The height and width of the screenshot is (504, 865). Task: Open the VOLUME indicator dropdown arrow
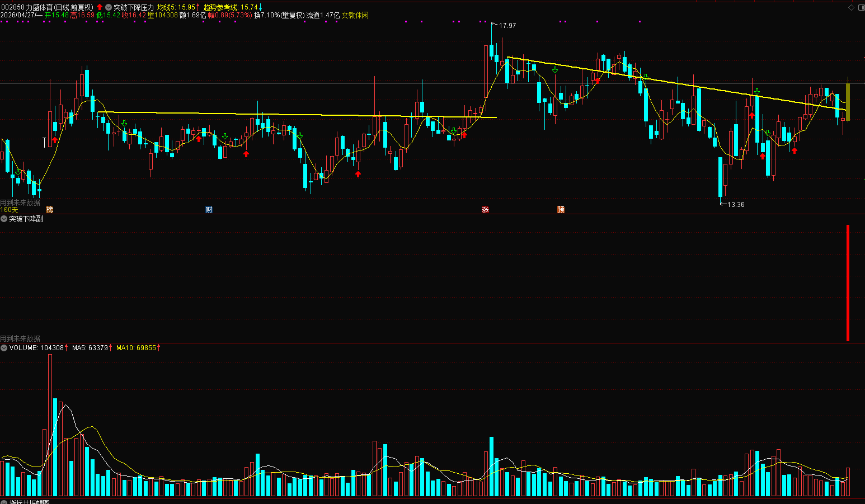point(4,348)
